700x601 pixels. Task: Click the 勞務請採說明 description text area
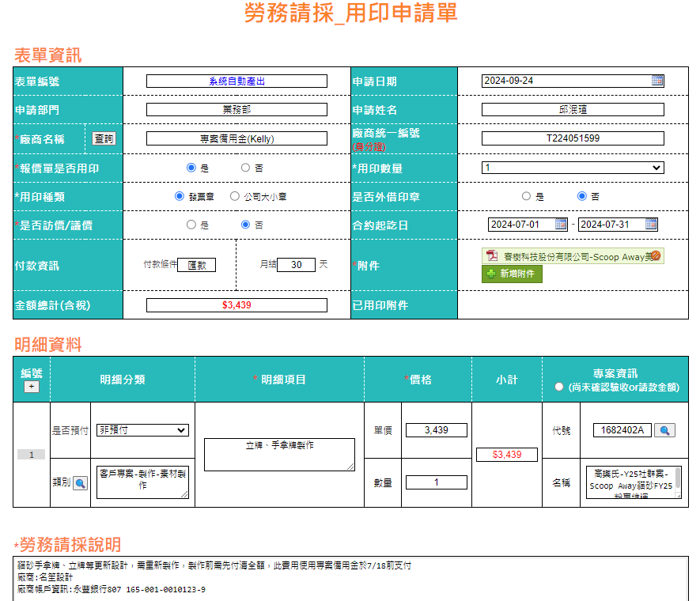tap(350, 579)
